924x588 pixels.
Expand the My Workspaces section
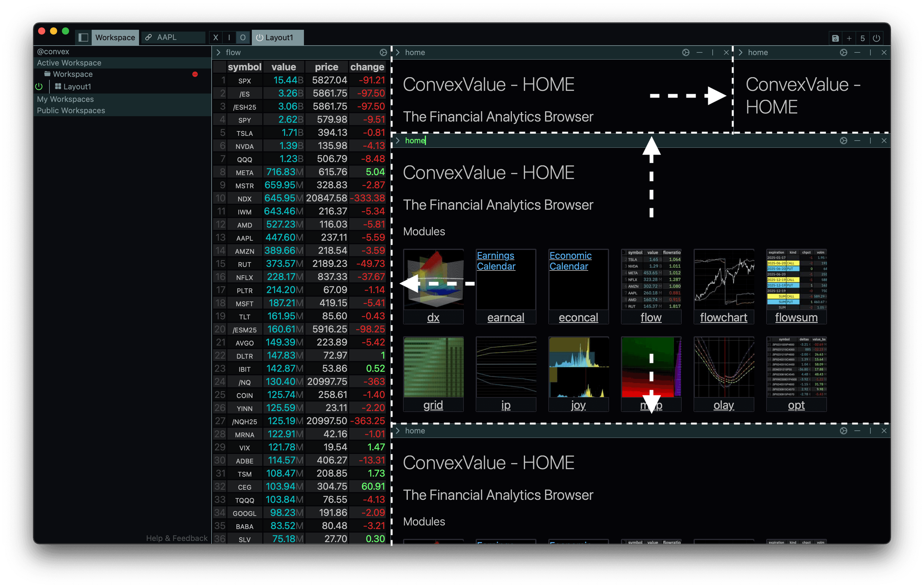click(x=122, y=99)
